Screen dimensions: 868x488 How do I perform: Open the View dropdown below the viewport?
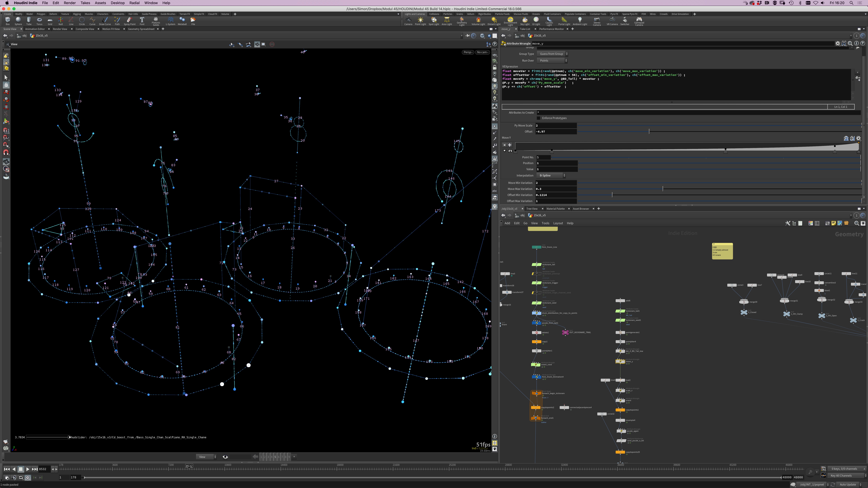[207, 457]
